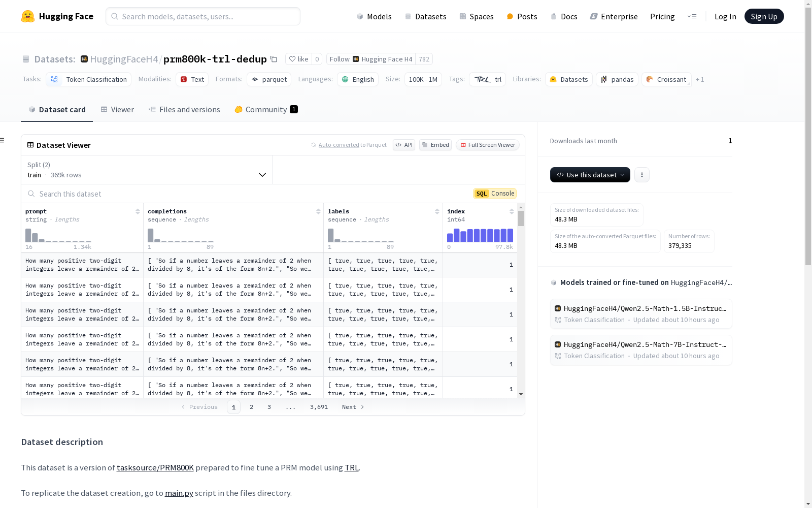Screen dimensions: 812x508
Task: Open the Pricing page
Action: click(662, 16)
